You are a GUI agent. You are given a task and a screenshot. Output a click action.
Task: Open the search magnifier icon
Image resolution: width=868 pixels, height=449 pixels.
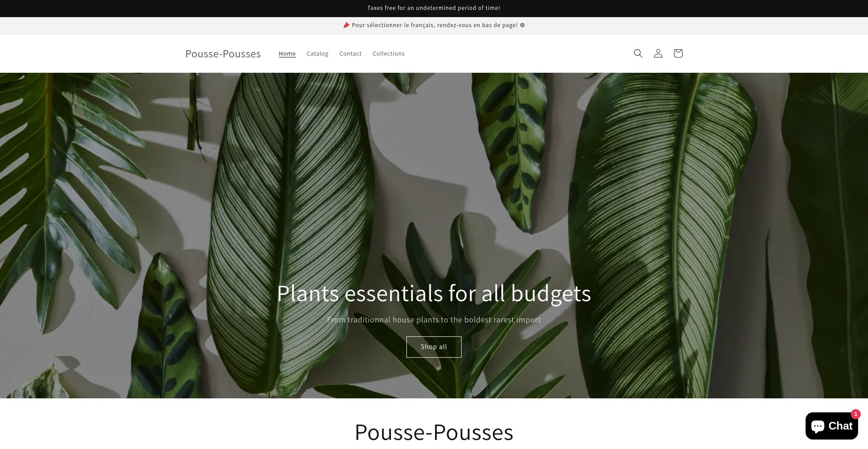pos(638,53)
